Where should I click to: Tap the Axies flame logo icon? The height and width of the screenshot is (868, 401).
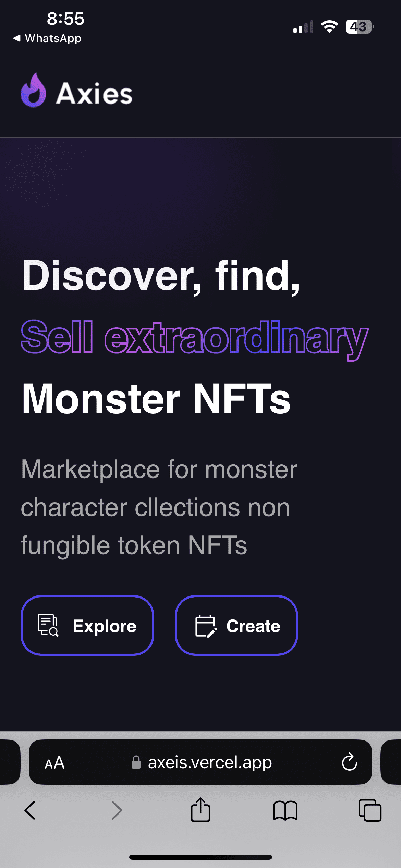(33, 90)
